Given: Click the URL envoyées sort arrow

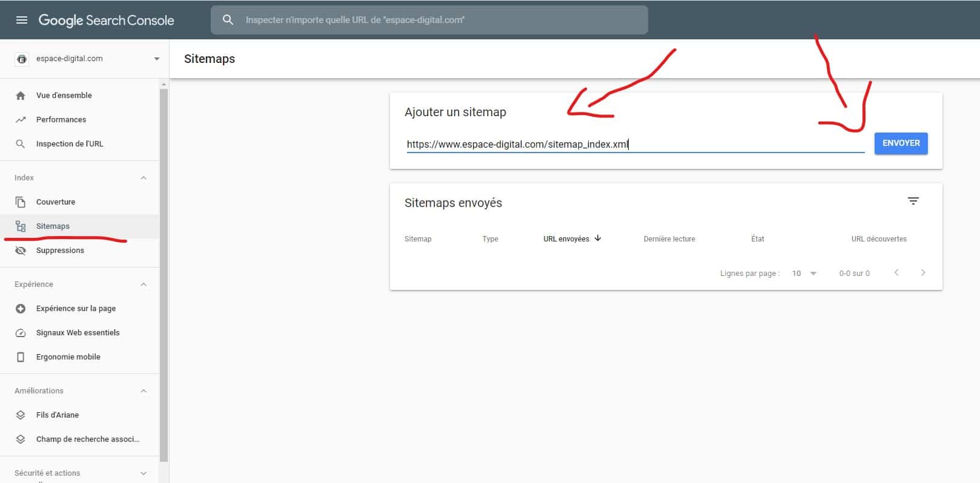Looking at the screenshot, I should pos(598,238).
